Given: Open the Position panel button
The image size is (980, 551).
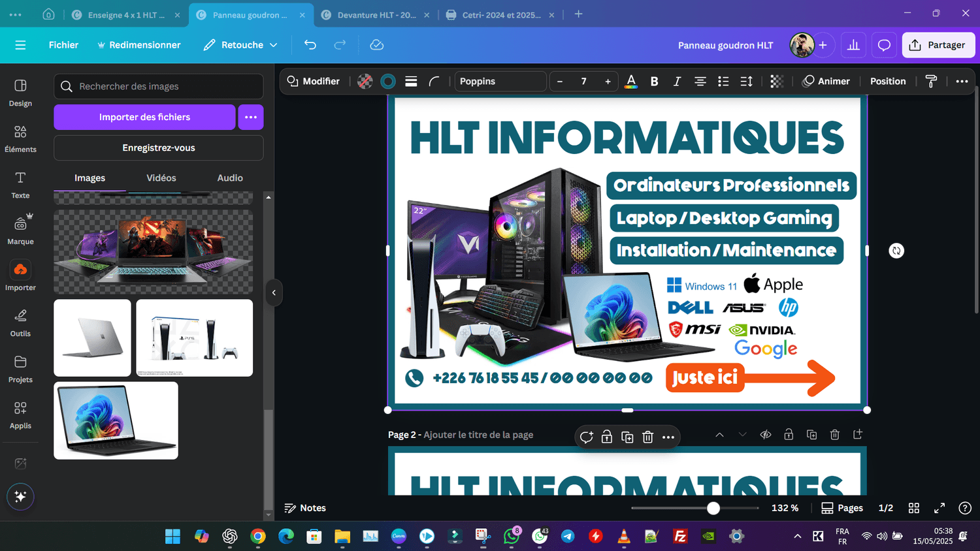Looking at the screenshot, I should 888,81.
